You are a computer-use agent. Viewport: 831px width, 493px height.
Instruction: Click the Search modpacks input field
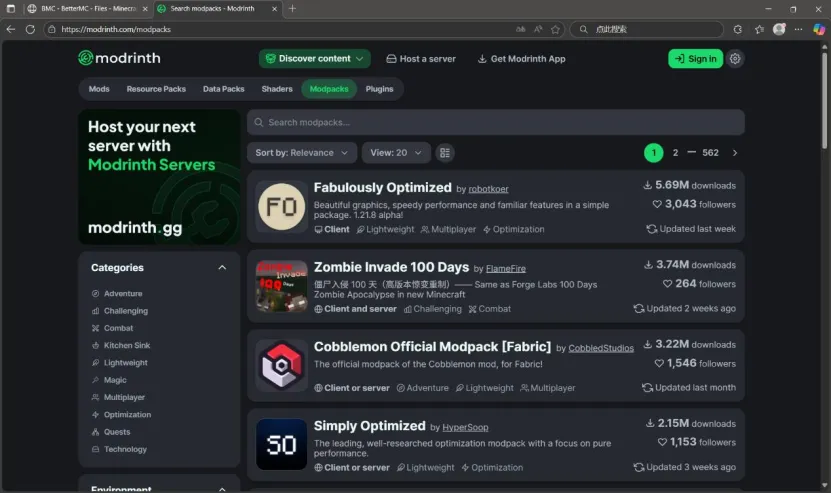pyautogui.click(x=495, y=122)
